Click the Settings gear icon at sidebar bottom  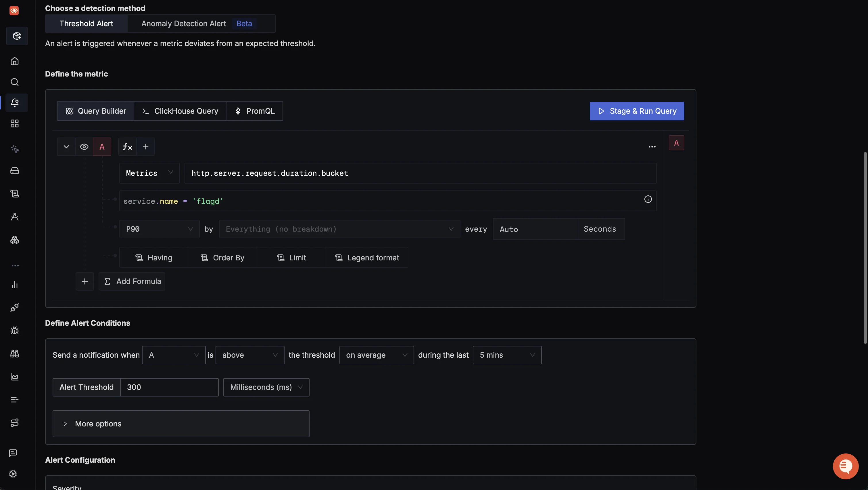pyautogui.click(x=14, y=474)
